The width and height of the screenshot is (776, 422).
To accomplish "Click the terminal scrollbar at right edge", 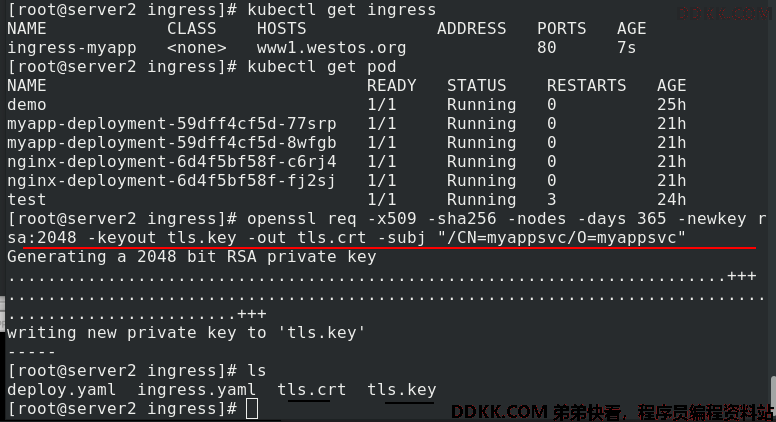I will 773,393.
